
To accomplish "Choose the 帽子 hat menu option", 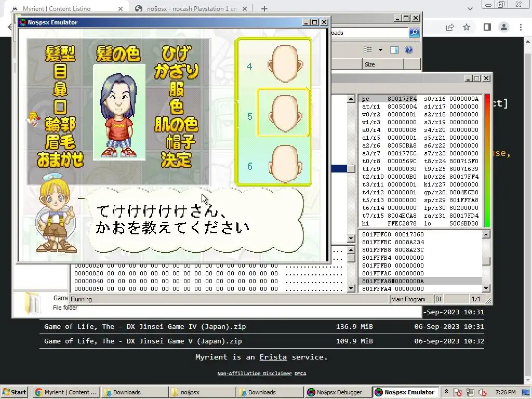I will pos(180,142).
